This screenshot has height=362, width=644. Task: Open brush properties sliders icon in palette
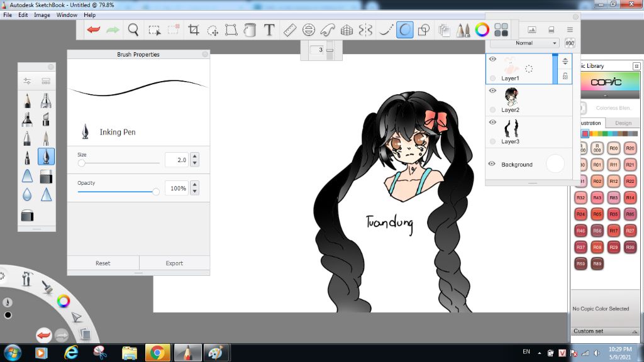pos(27,81)
